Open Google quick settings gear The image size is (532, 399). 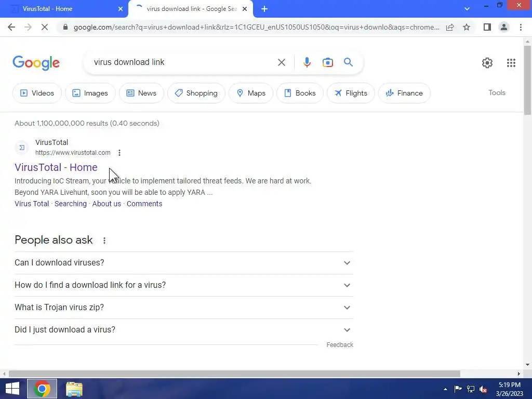point(487,63)
